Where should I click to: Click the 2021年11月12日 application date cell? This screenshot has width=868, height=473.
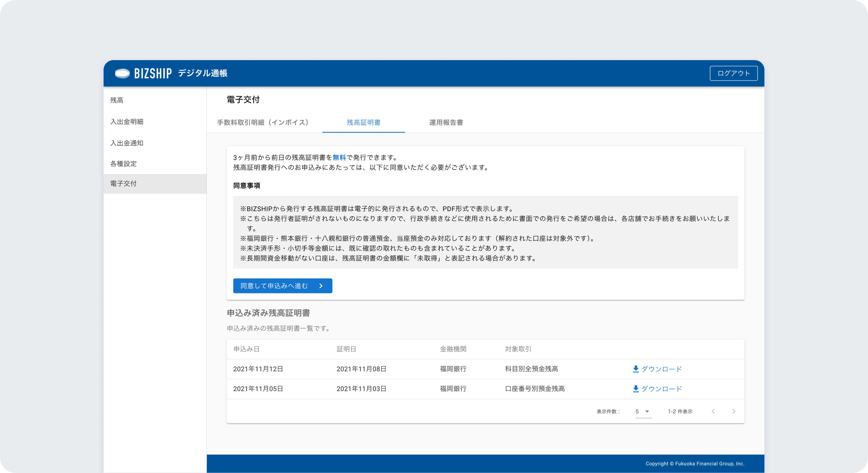tap(258, 369)
